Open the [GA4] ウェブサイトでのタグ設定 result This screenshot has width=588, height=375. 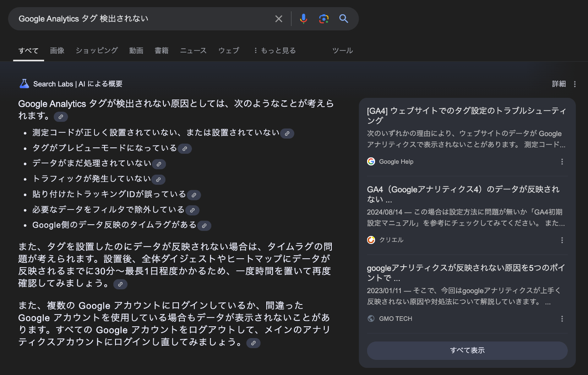point(467,115)
